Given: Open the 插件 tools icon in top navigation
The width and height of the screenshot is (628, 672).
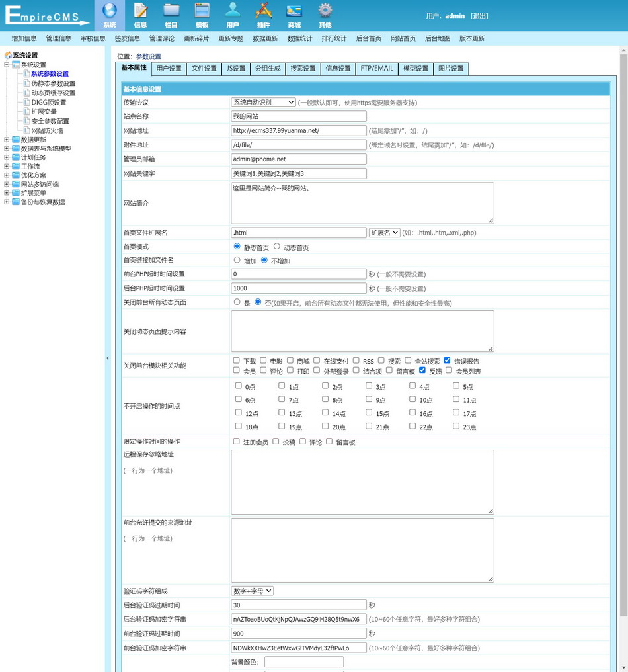Looking at the screenshot, I should 264,11.
